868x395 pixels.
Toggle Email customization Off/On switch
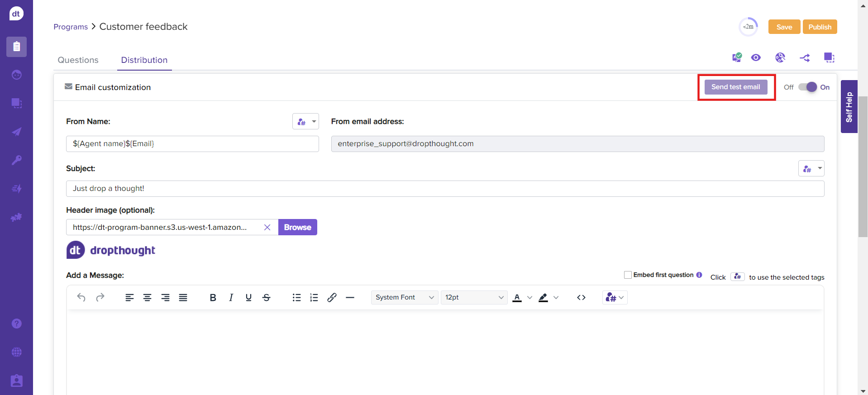807,87
